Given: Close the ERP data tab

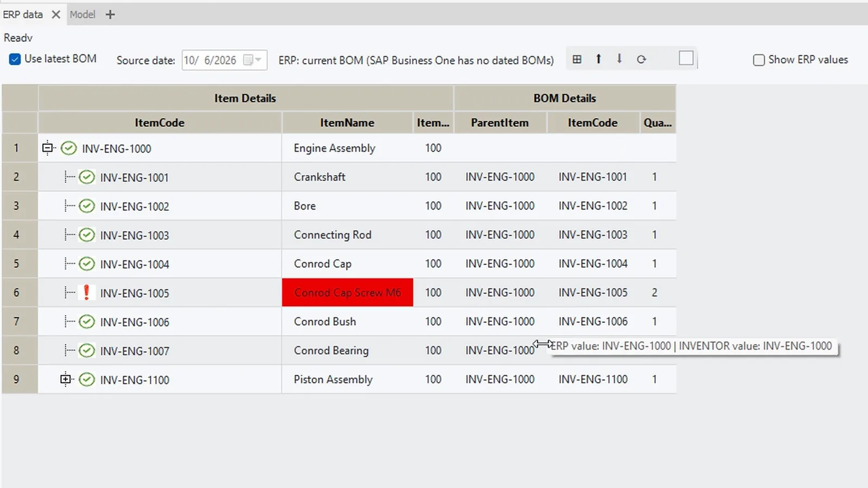Looking at the screenshot, I should [x=56, y=15].
